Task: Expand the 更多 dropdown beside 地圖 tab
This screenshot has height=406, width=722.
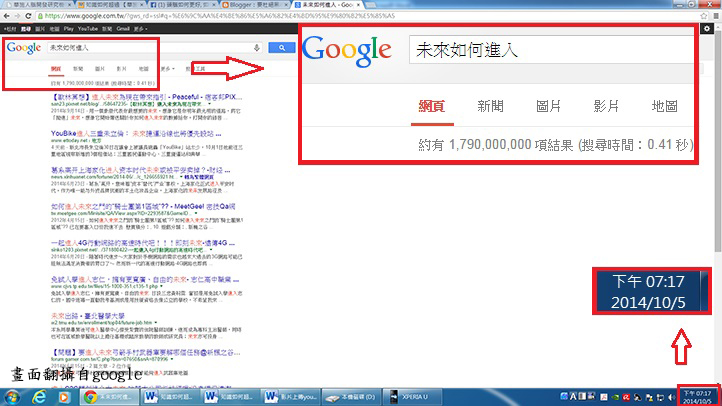Action: (167, 69)
